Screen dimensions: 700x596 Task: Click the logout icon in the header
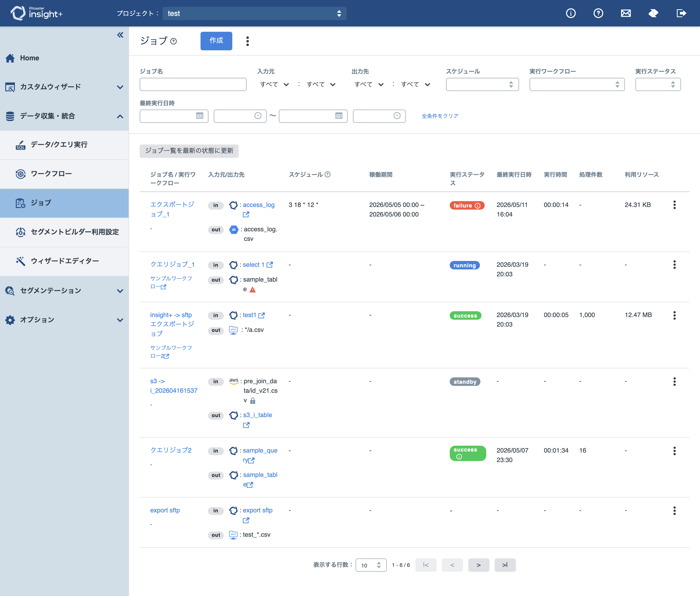pyautogui.click(x=681, y=13)
